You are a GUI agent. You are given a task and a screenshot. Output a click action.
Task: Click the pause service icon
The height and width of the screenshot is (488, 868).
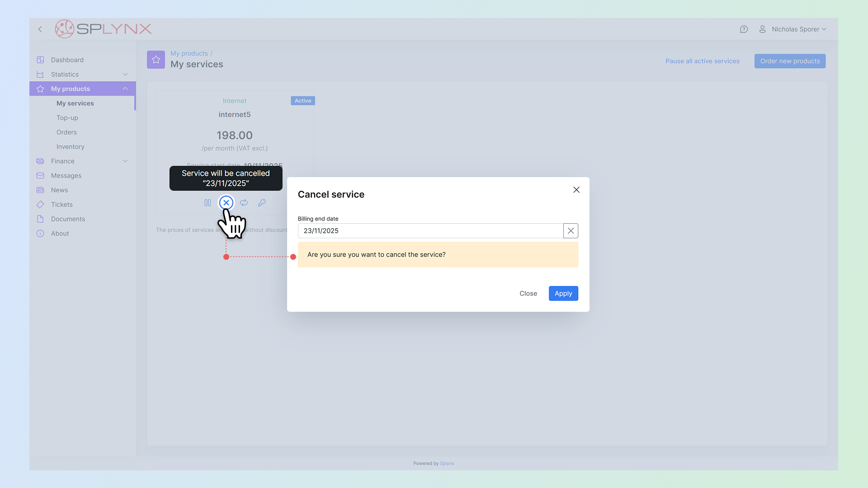[x=208, y=203]
